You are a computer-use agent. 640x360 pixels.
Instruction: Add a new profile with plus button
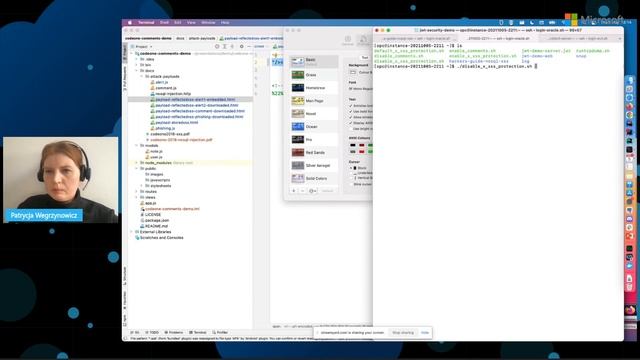[293, 191]
